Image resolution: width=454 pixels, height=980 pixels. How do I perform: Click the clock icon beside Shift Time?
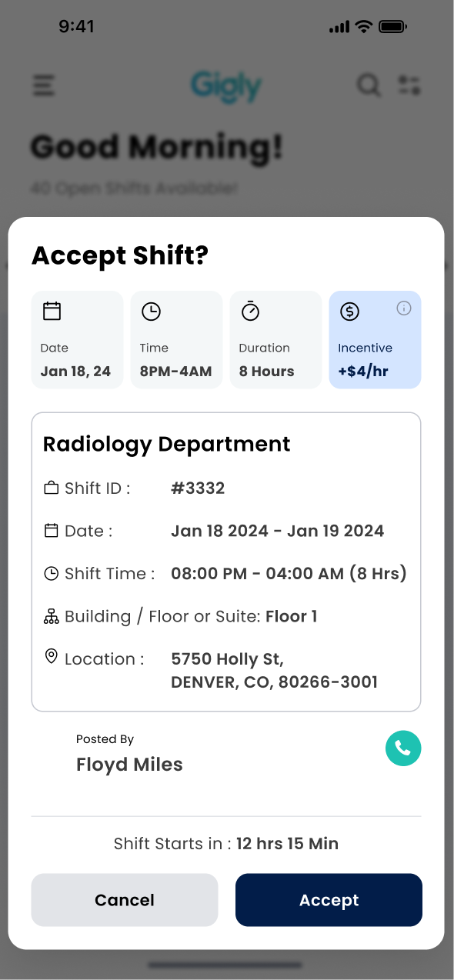(52, 573)
